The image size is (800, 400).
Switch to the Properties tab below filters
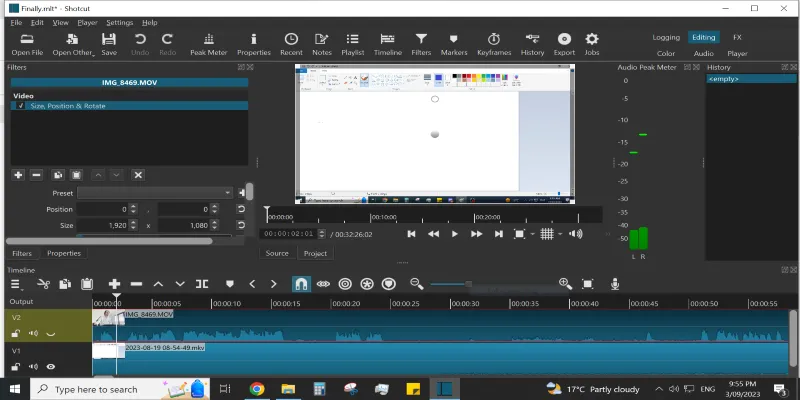coord(64,253)
